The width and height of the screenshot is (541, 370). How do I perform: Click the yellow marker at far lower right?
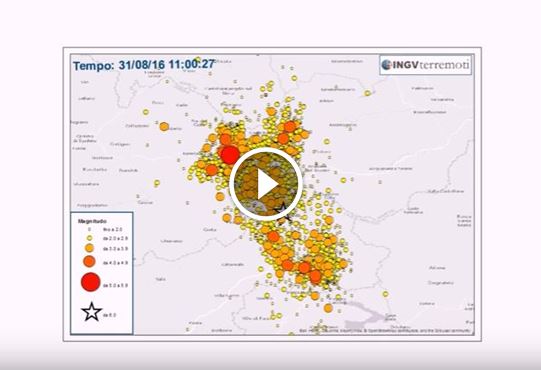[385, 294]
